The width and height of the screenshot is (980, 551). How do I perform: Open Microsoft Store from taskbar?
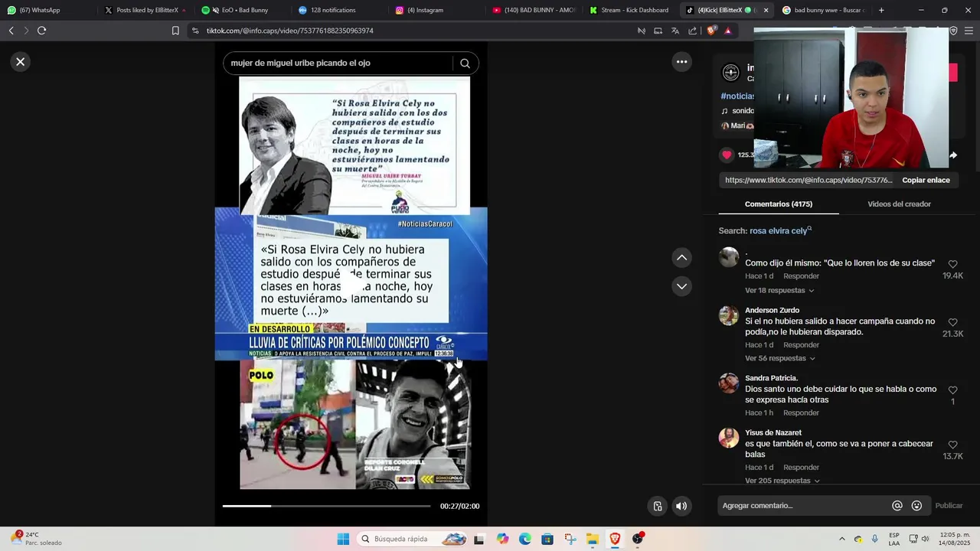547,539
